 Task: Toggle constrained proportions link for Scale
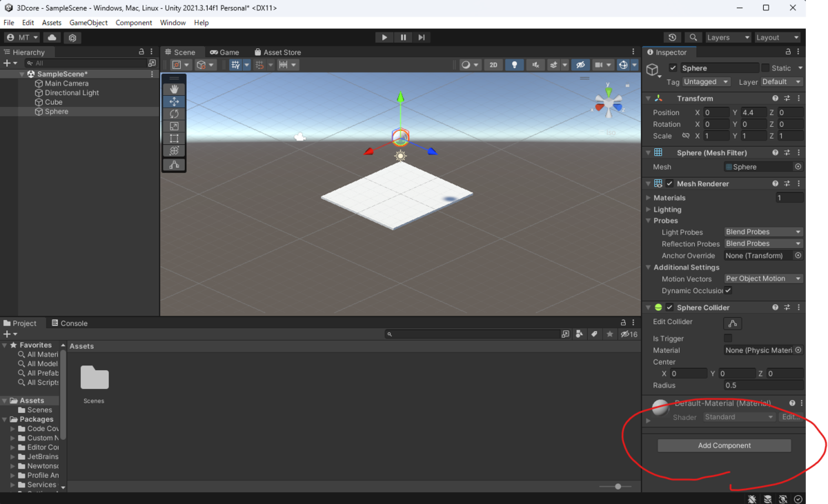686,136
